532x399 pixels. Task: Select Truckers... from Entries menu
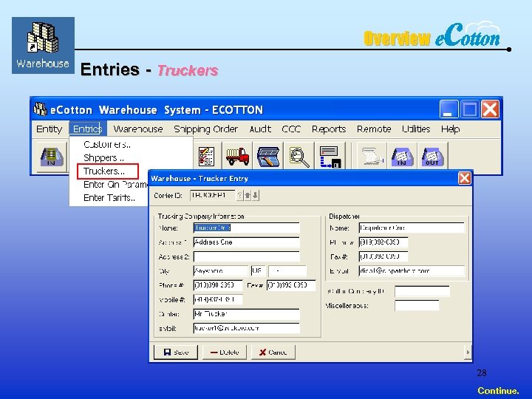coord(108,171)
